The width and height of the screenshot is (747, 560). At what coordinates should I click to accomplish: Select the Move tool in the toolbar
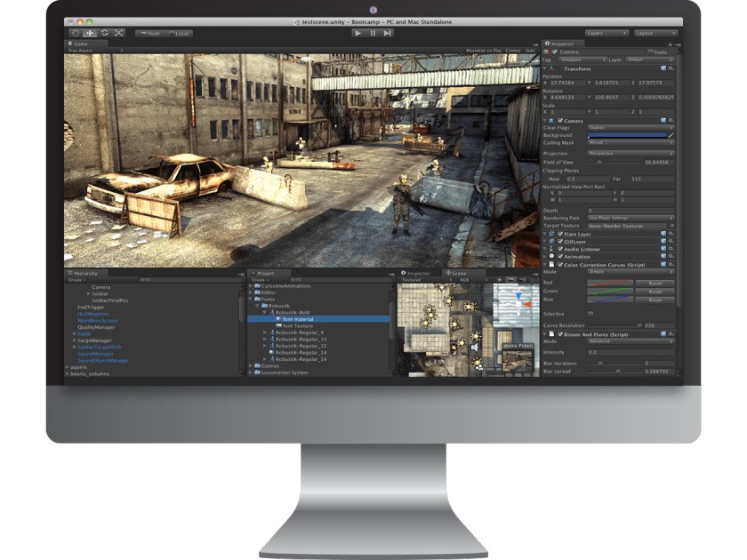90,33
